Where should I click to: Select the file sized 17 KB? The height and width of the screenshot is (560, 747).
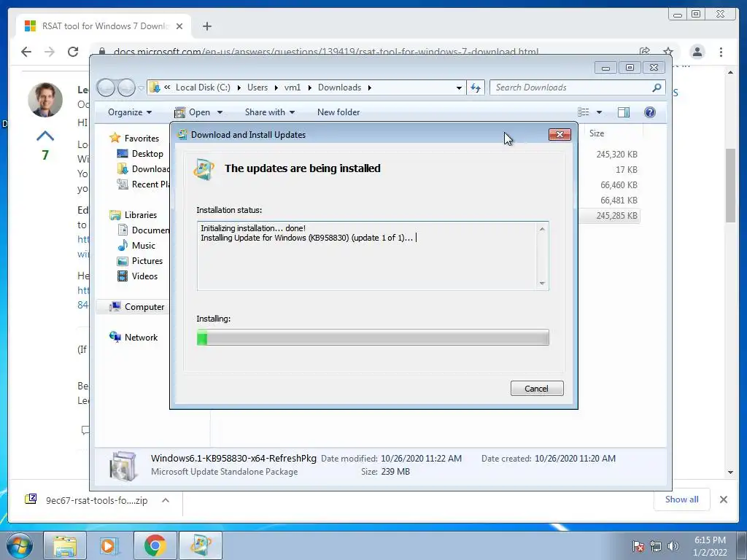[626, 169]
